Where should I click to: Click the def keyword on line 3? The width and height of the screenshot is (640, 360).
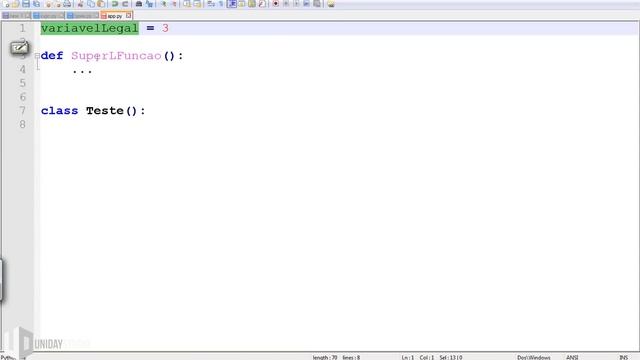tap(52, 56)
